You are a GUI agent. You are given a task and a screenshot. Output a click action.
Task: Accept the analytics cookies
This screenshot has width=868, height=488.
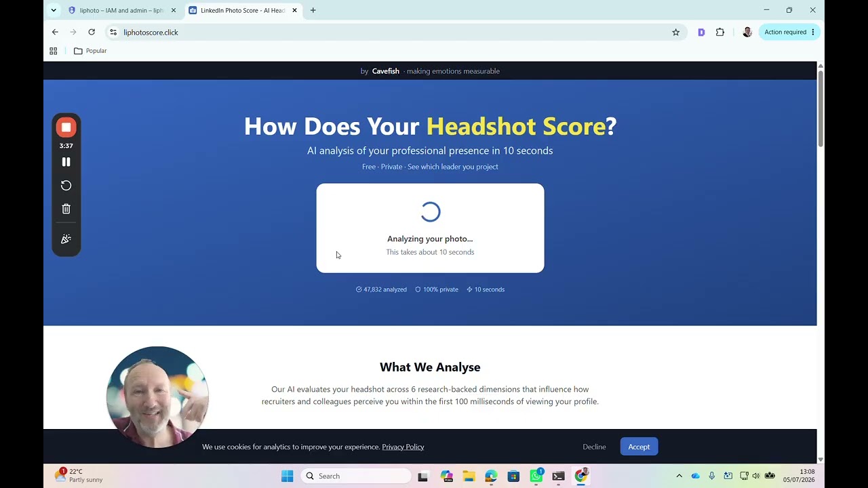[639, 447]
